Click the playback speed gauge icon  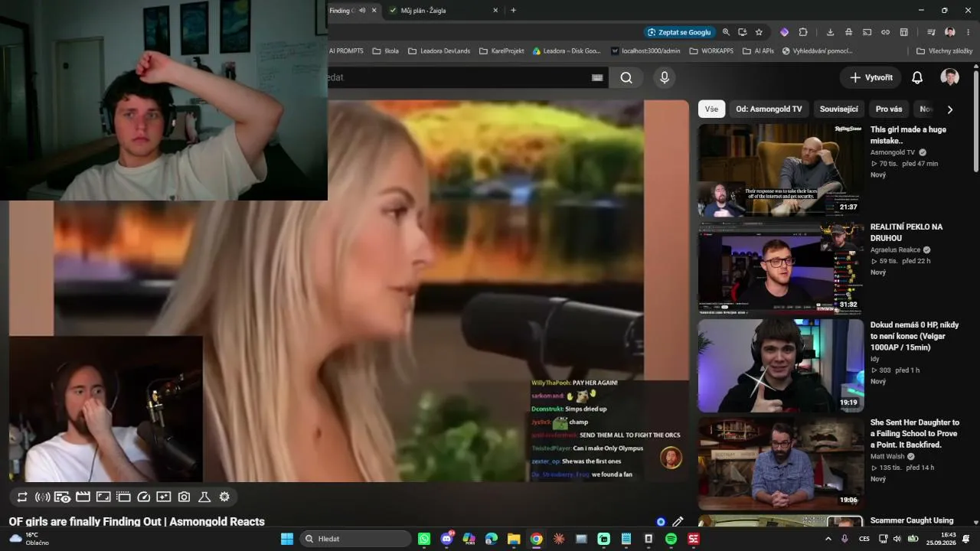point(143,497)
